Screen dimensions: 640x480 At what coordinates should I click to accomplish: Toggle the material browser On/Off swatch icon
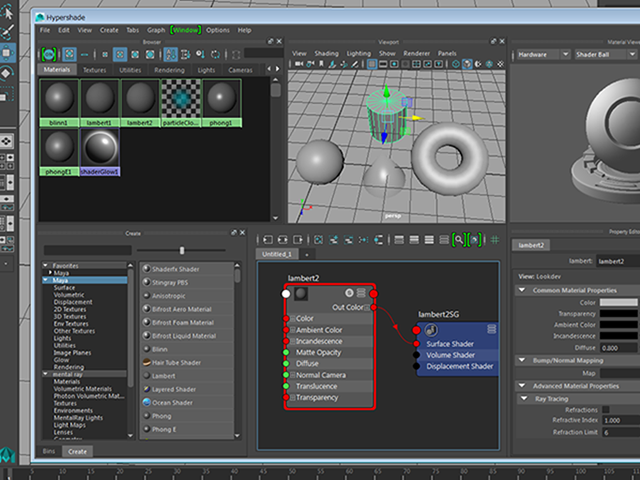[x=49, y=54]
